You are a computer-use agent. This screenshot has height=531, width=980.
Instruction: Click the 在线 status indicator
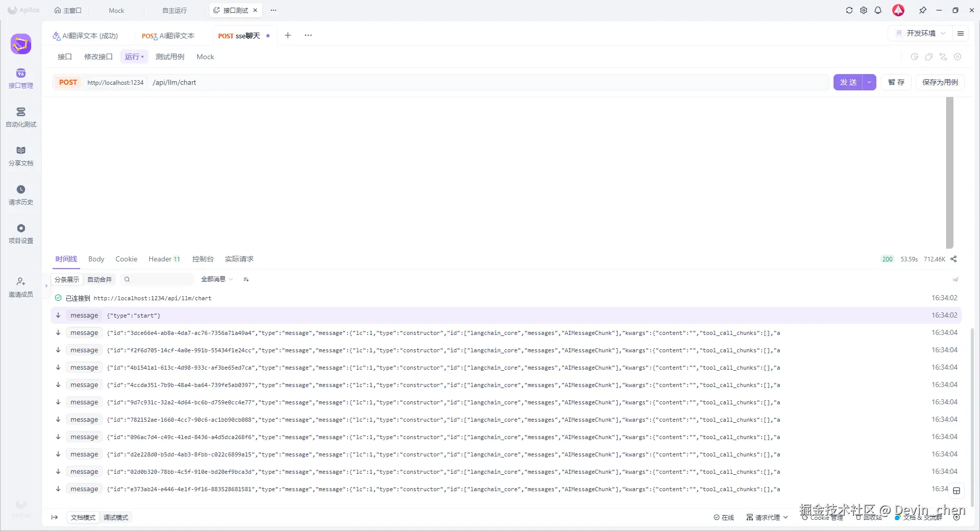[x=724, y=517]
